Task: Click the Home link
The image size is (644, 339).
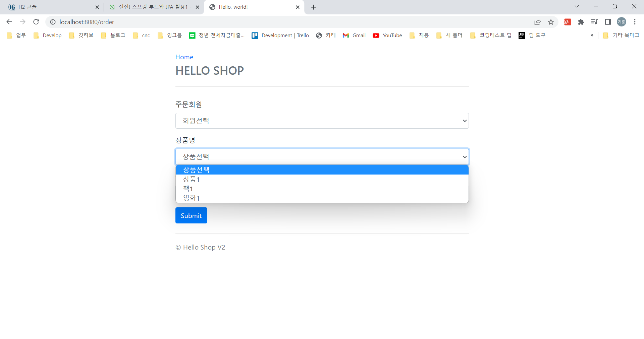Action: pyautogui.click(x=184, y=57)
